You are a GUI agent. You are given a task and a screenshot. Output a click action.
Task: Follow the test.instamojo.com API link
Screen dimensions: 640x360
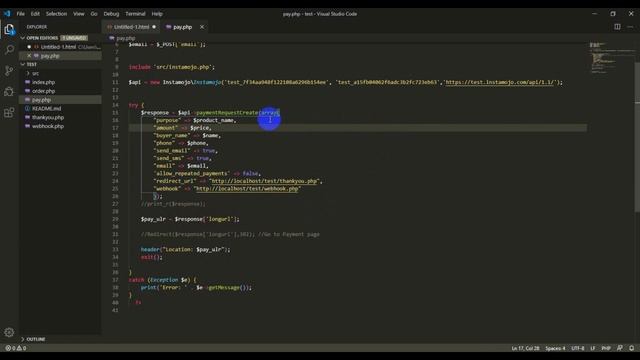pos(500,82)
